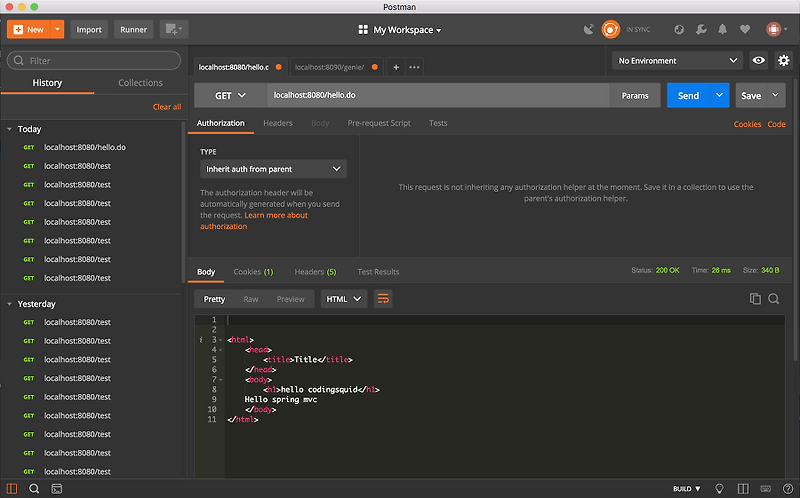The width and height of the screenshot is (800, 498).
Task: Open the New button dropdown arrow
Action: (57, 30)
